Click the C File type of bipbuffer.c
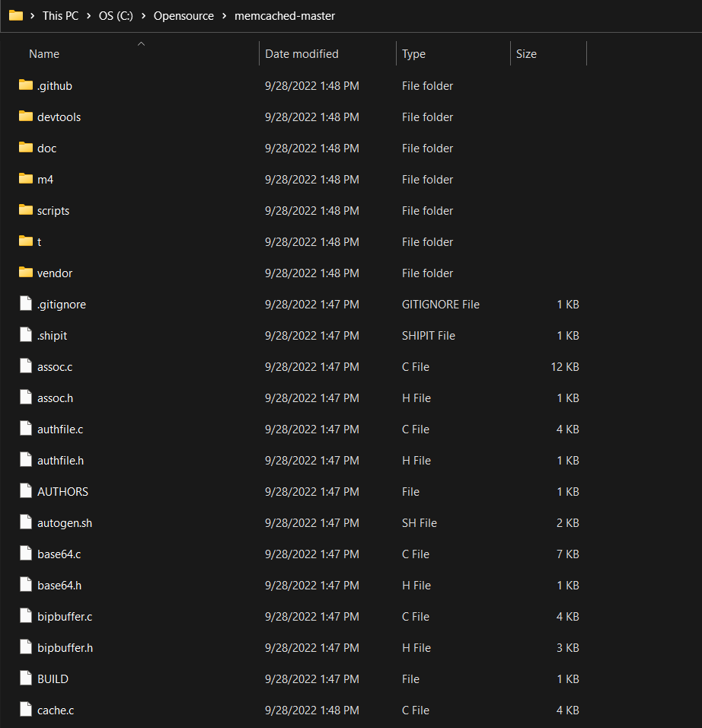 point(416,617)
